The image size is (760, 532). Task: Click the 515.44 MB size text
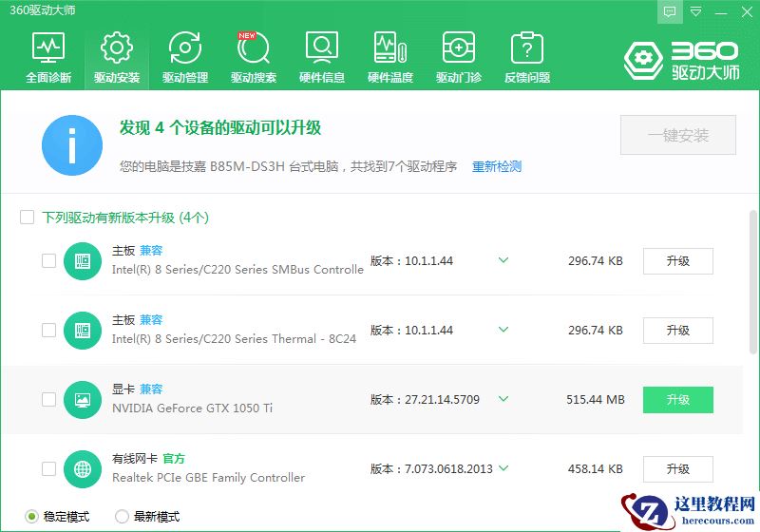596,400
